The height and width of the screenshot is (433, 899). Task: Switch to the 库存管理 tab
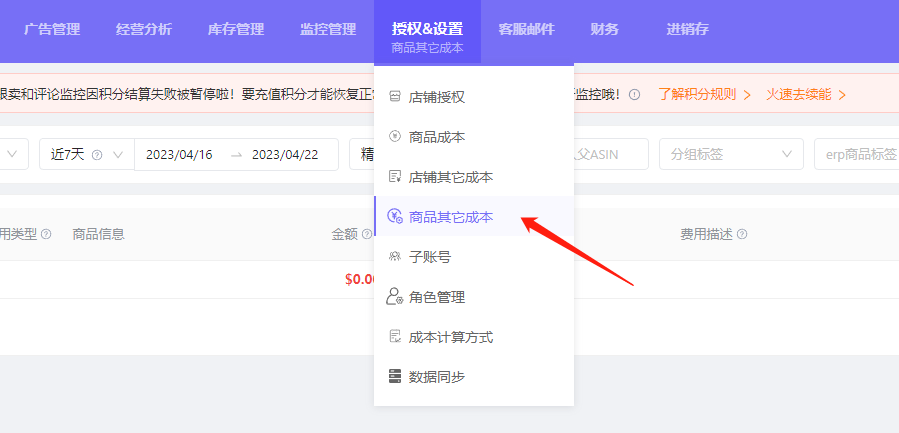click(x=235, y=29)
